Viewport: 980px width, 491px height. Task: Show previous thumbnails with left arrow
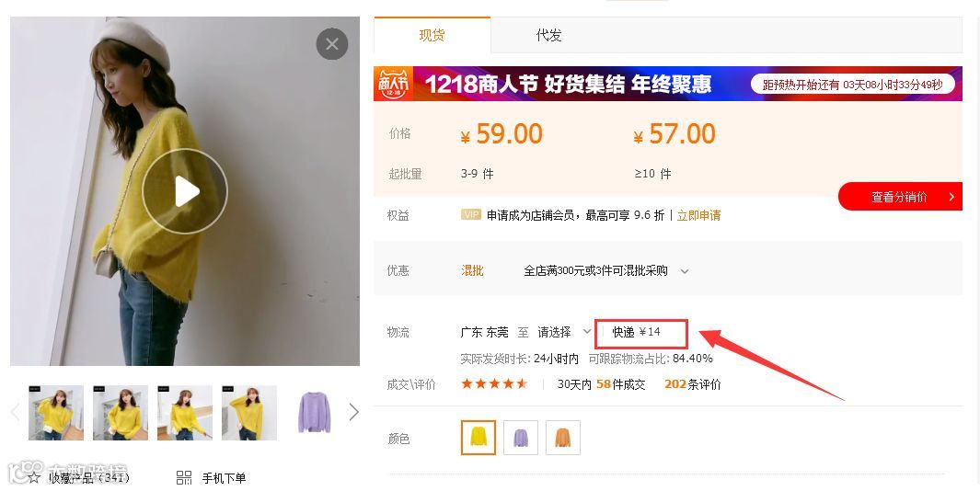[x=16, y=412]
